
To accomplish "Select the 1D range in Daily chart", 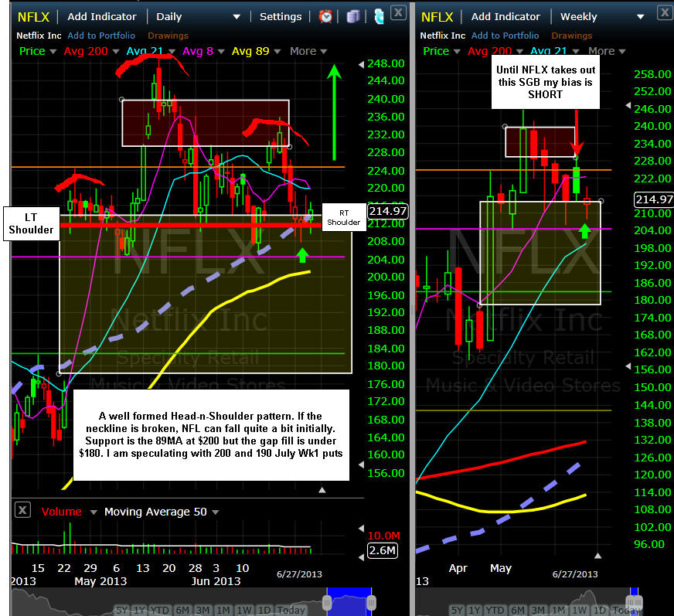I will [x=264, y=610].
